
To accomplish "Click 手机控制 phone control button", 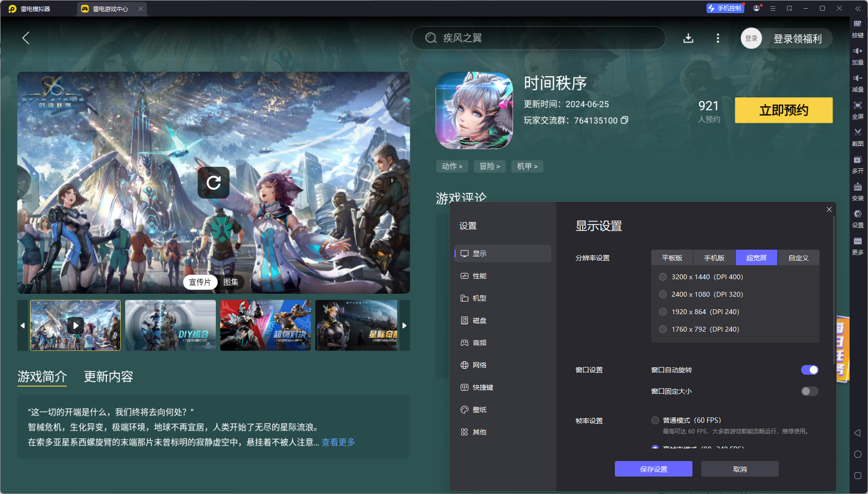I will (x=725, y=8).
